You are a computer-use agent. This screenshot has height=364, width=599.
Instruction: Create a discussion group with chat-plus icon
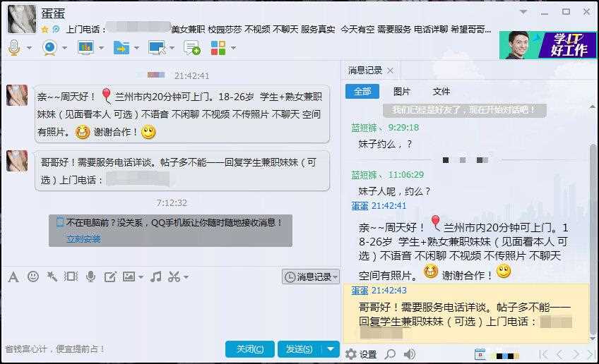point(191,48)
